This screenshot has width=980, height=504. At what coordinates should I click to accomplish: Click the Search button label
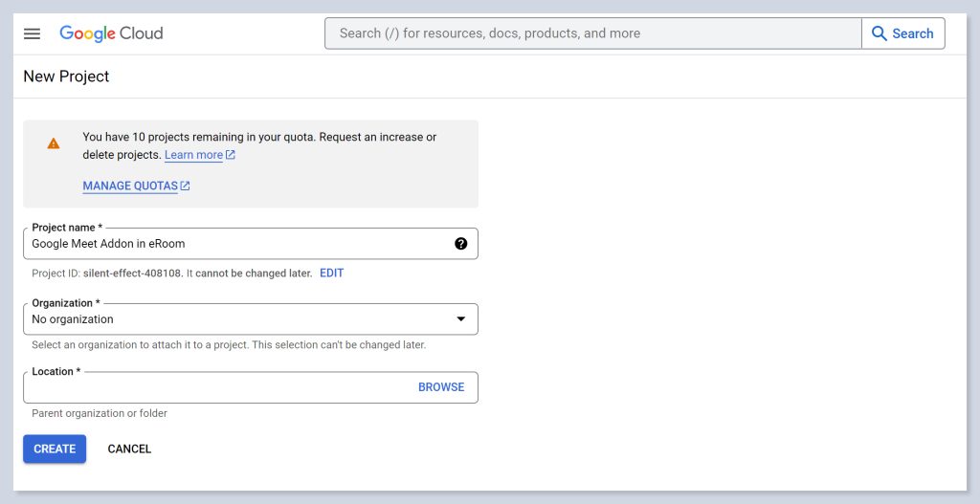912,33
